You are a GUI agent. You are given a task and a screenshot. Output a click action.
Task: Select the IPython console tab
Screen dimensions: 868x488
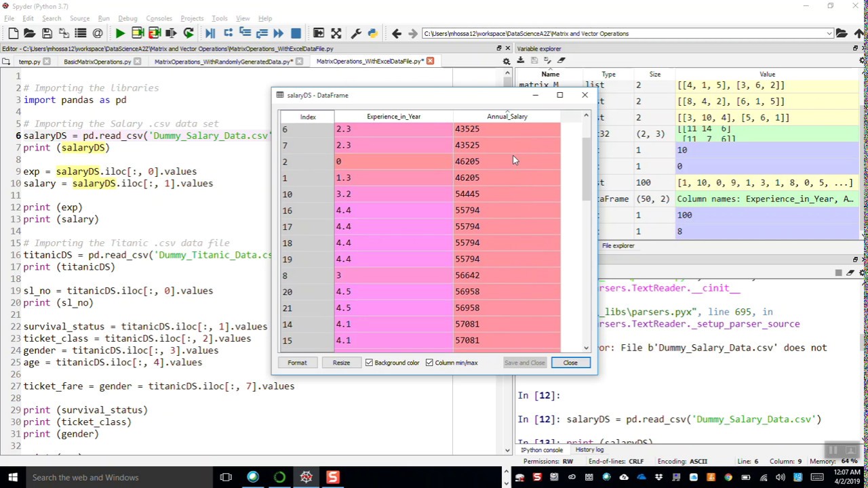542,450
